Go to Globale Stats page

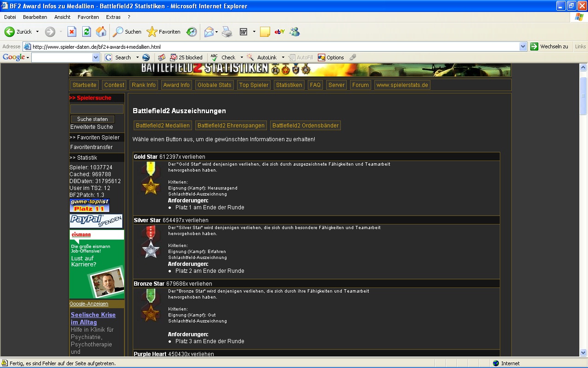[215, 85]
